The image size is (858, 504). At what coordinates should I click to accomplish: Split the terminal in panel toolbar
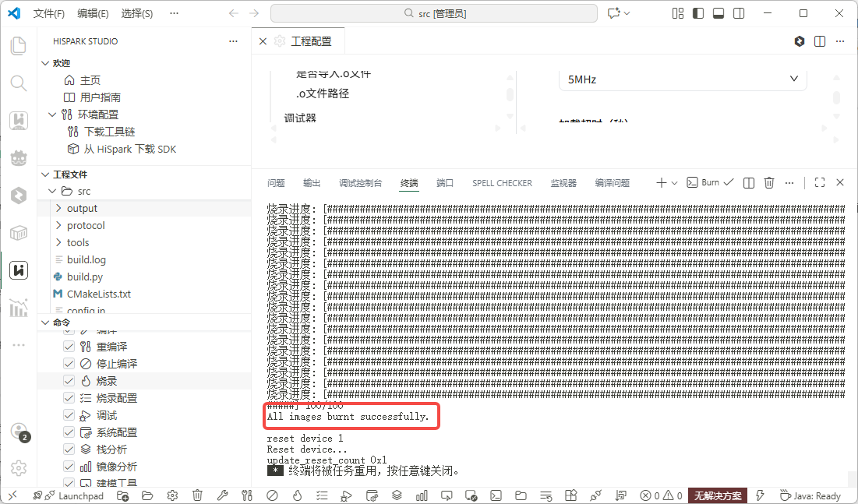(x=749, y=183)
